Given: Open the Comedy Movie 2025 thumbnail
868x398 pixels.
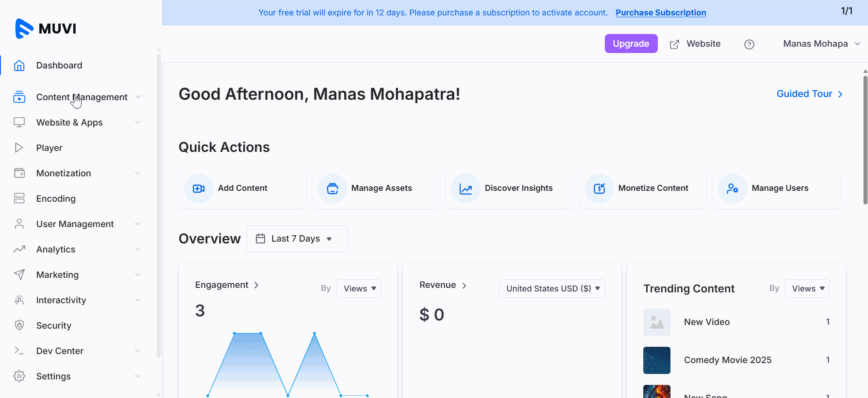Looking at the screenshot, I should pyautogui.click(x=656, y=360).
